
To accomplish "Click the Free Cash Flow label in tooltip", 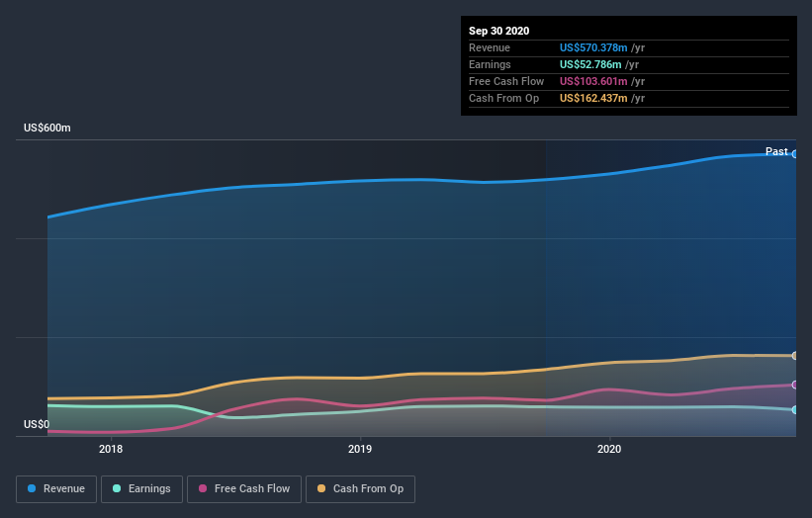I will [506, 81].
